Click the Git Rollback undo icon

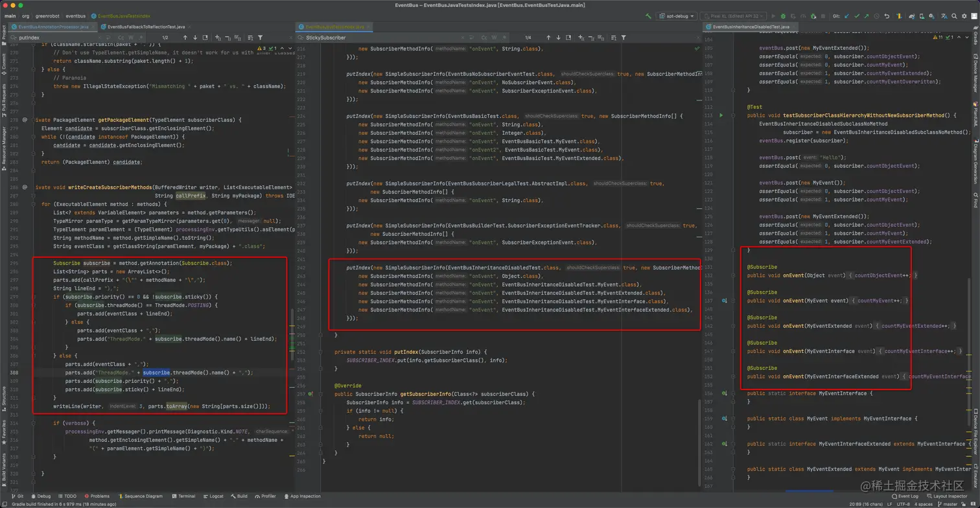pos(887,16)
